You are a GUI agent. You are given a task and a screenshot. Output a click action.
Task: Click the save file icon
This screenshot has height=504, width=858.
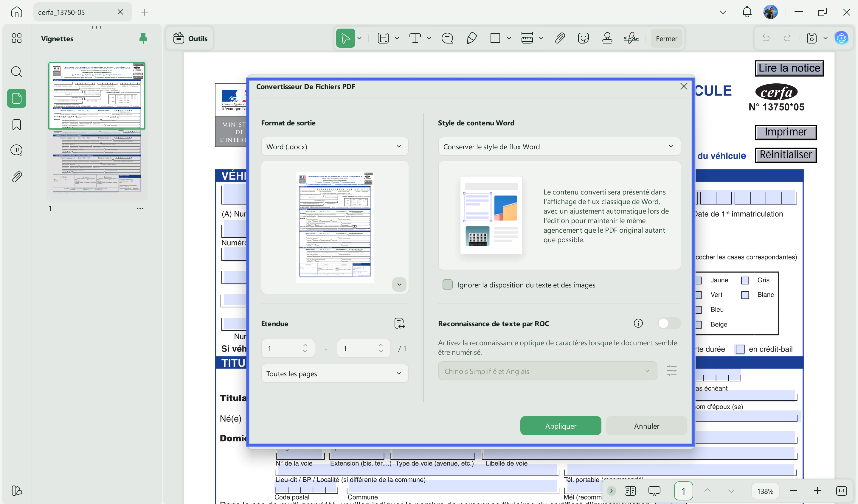coord(811,38)
